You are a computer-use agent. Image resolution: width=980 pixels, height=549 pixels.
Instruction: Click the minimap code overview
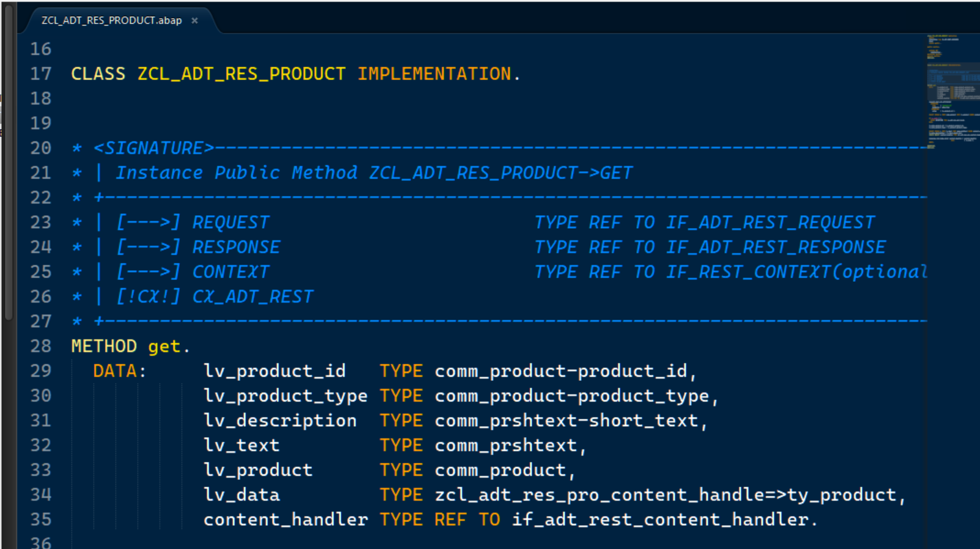click(x=953, y=92)
